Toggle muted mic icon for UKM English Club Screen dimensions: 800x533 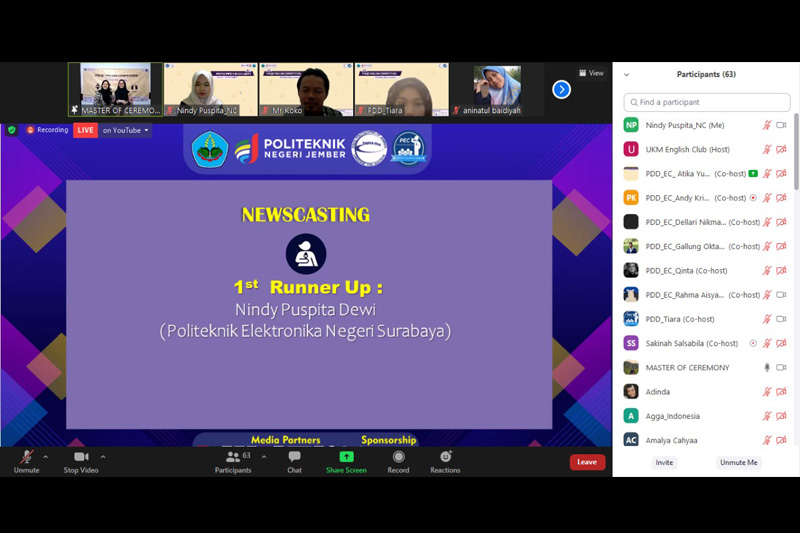[767, 149]
